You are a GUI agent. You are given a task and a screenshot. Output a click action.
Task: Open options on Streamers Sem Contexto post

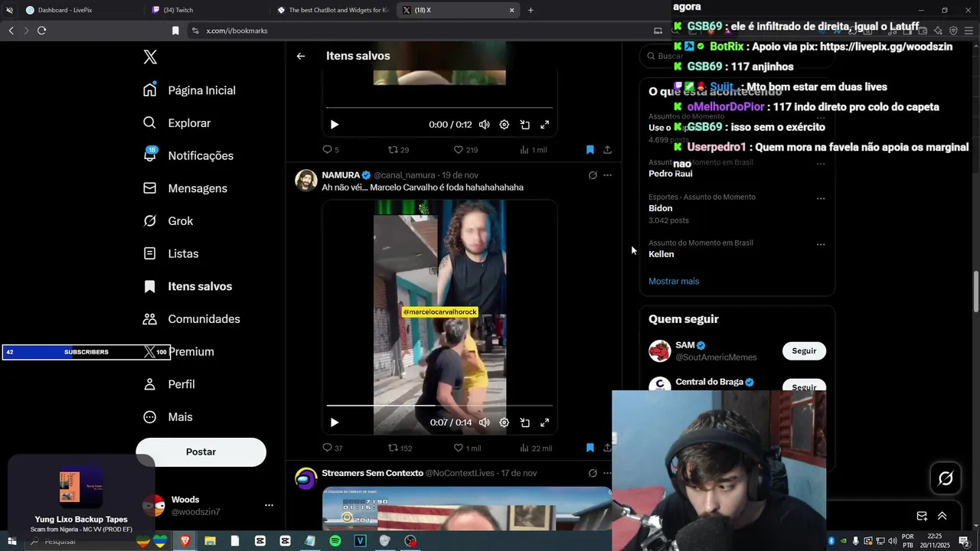pyautogui.click(x=608, y=473)
